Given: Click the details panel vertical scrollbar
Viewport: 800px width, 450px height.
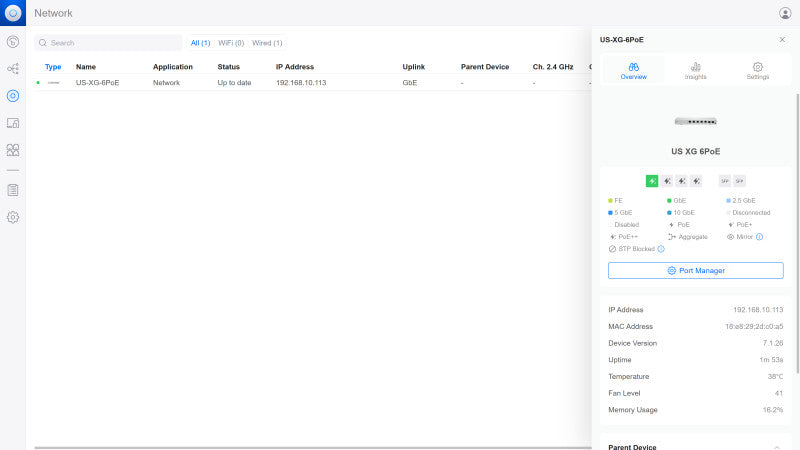Looking at the screenshot, I should point(797,233).
